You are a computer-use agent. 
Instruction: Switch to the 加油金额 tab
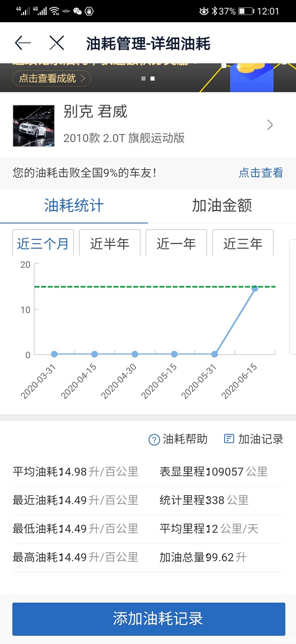[222, 206]
